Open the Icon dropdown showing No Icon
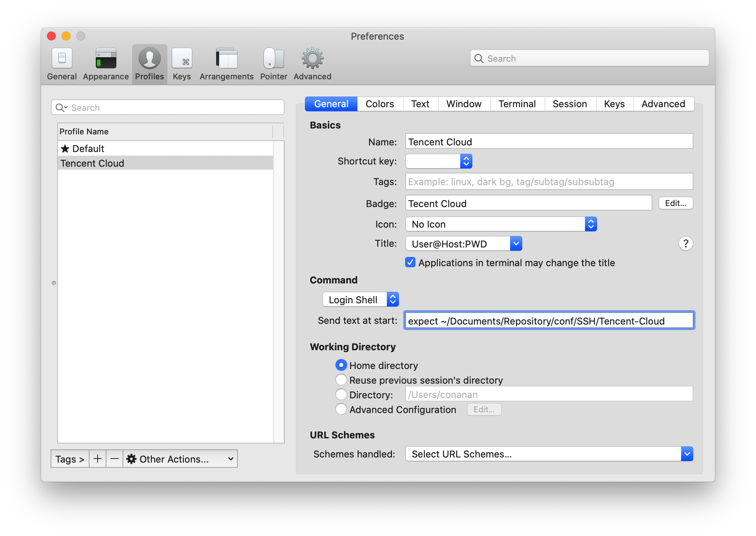This screenshot has height=536, width=756. 501,224
